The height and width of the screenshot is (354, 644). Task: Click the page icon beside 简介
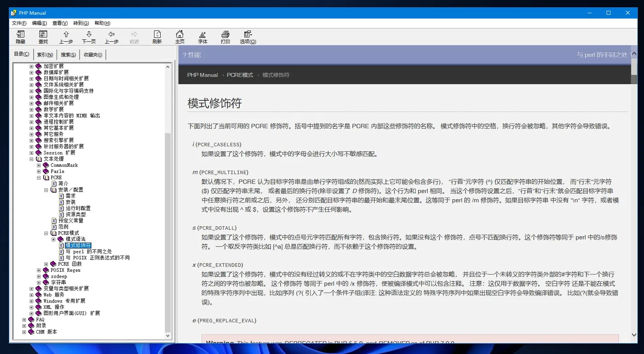(54, 183)
